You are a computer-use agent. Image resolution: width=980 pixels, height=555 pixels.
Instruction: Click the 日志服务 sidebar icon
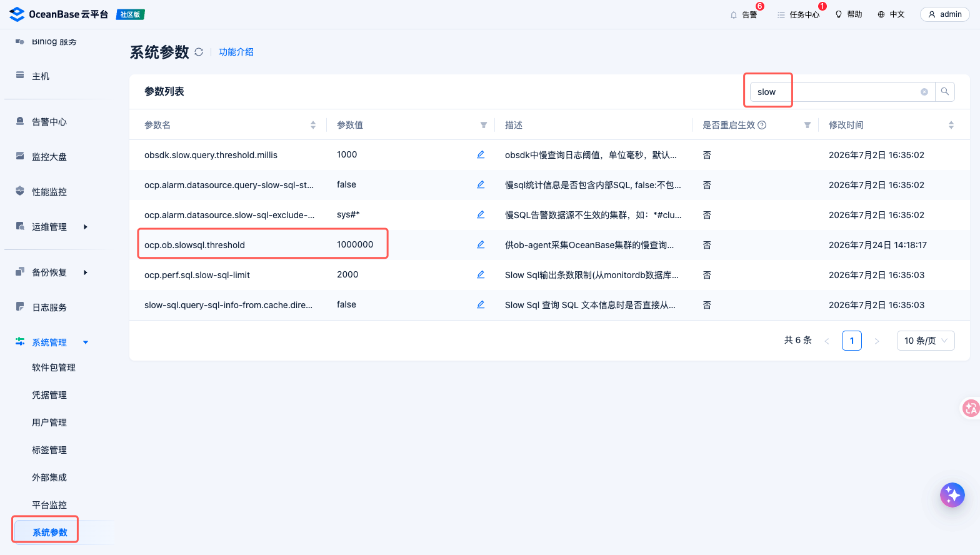(20, 307)
